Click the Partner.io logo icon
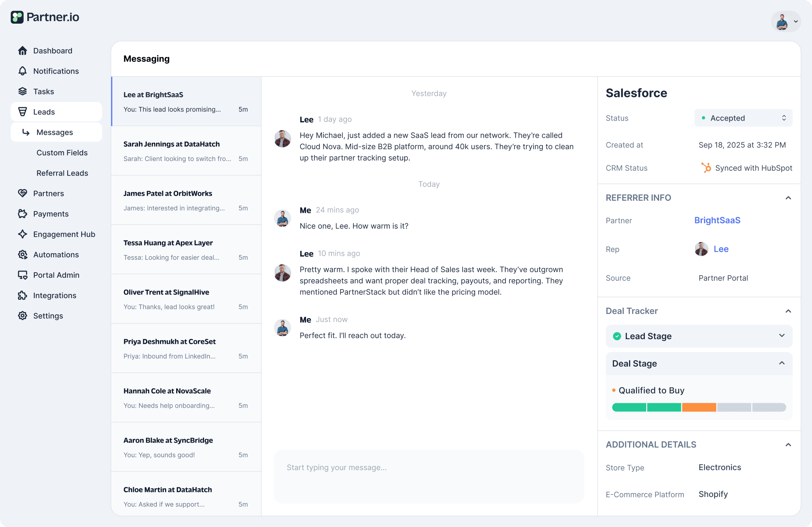This screenshot has width=812, height=527. pos(17,17)
